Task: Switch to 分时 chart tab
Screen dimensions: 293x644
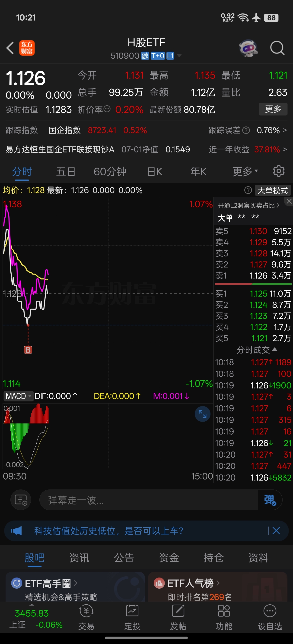Action: [x=22, y=171]
